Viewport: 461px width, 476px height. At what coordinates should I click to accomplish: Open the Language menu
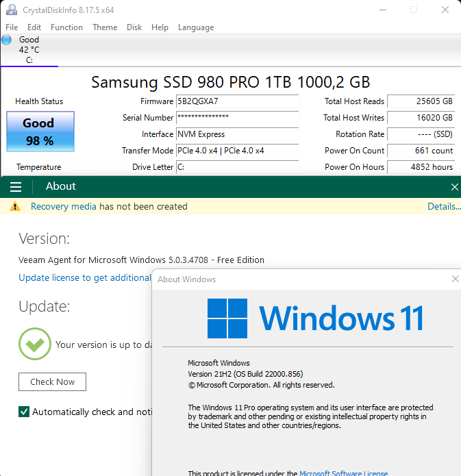196,27
